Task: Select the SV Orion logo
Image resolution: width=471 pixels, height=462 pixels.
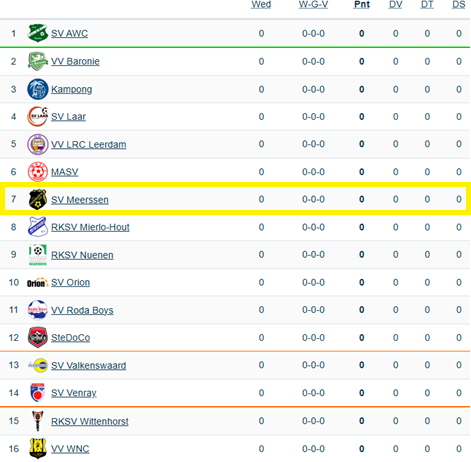Action: [38, 283]
